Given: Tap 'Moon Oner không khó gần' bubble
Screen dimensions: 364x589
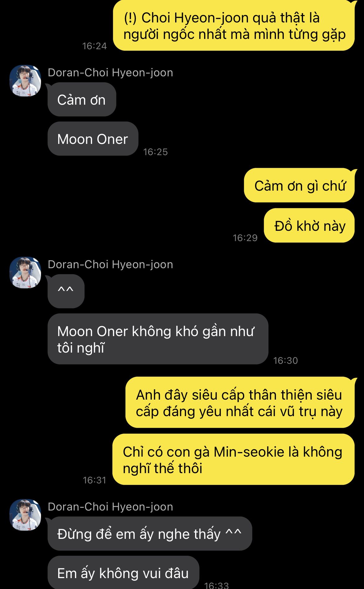Looking at the screenshot, I should 158,339.
